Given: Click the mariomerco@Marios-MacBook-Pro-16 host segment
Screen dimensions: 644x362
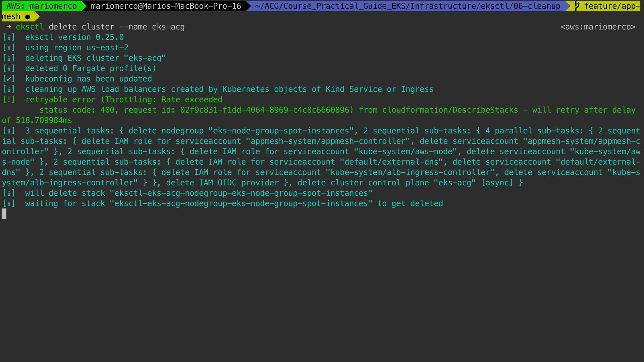Looking at the screenshot, I should [x=166, y=6].
